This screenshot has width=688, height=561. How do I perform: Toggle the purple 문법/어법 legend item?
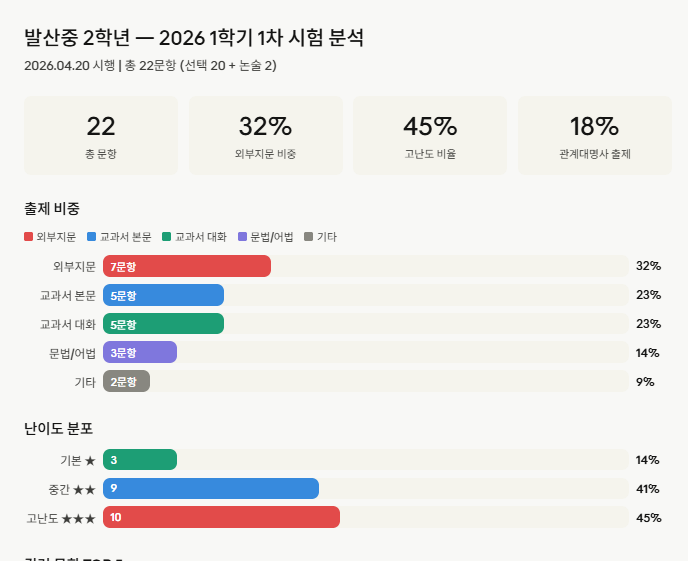[265, 237]
